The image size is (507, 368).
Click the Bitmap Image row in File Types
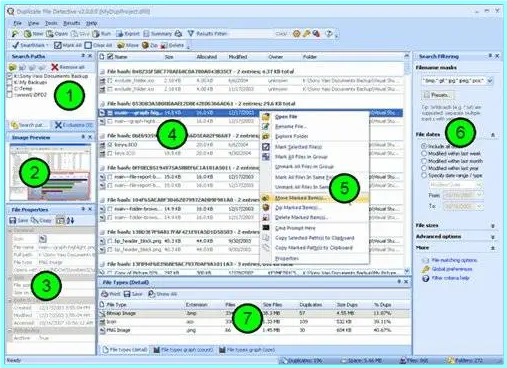(255, 313)
